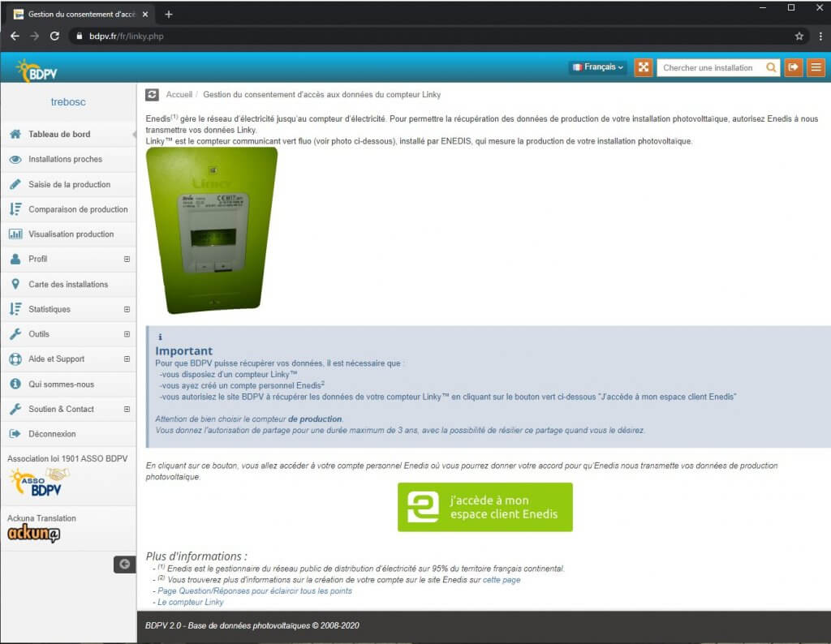Open Tableau de bord menu item
The image size is (831, 644).
click(68, 134)
